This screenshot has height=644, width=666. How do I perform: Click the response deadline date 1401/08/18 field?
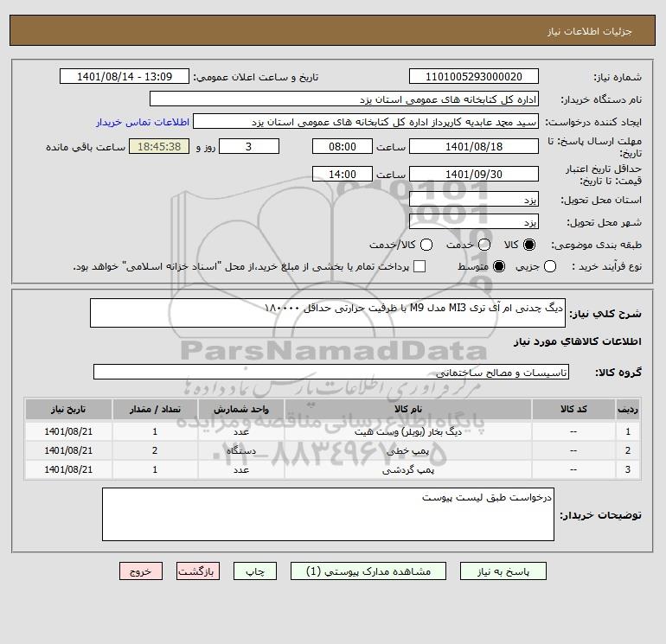(x=474, y=146)
